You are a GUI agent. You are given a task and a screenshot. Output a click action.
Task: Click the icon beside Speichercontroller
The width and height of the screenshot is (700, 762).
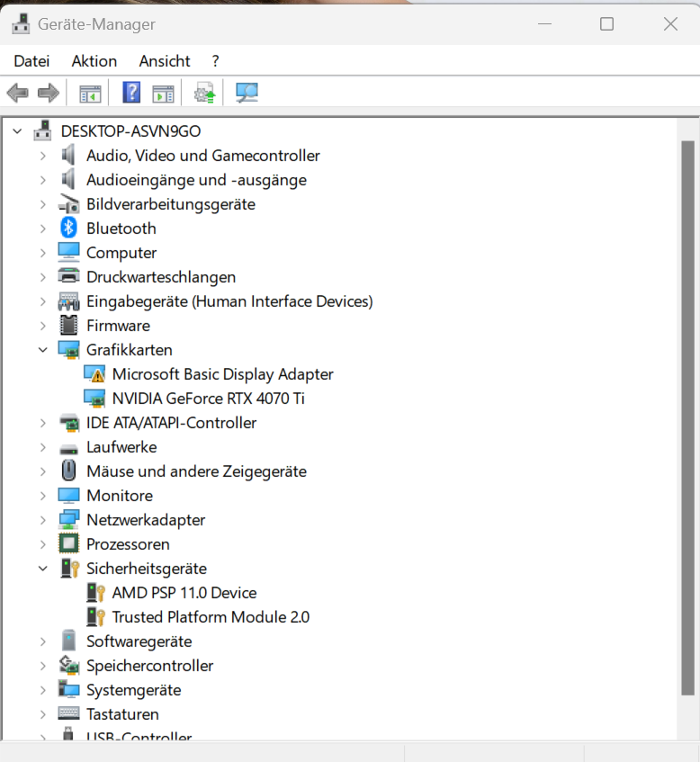(68, 665)
